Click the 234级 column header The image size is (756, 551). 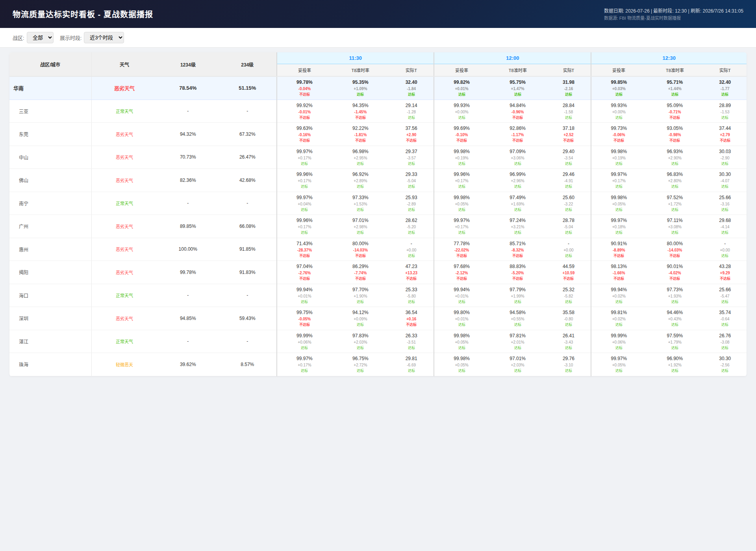click(247, 65)
